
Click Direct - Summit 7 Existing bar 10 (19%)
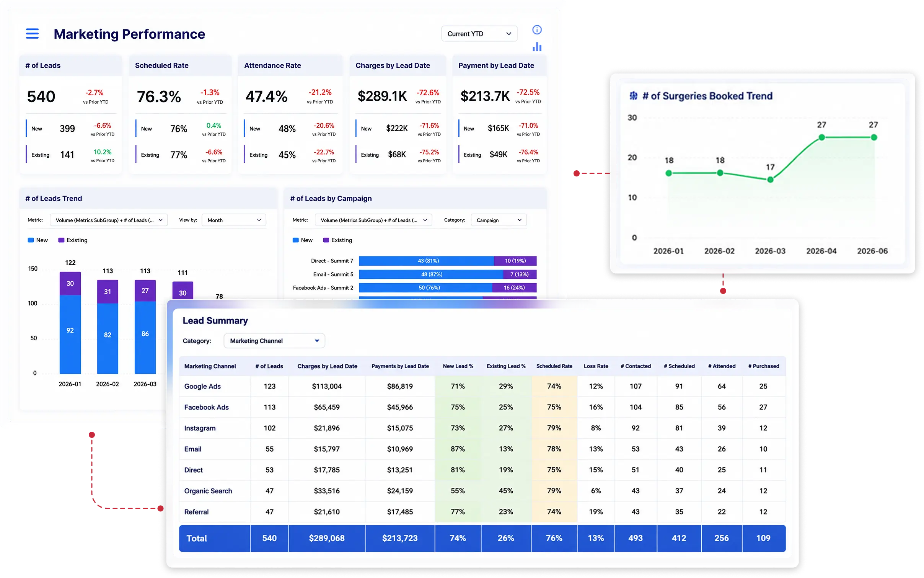(x=515, y=261)
